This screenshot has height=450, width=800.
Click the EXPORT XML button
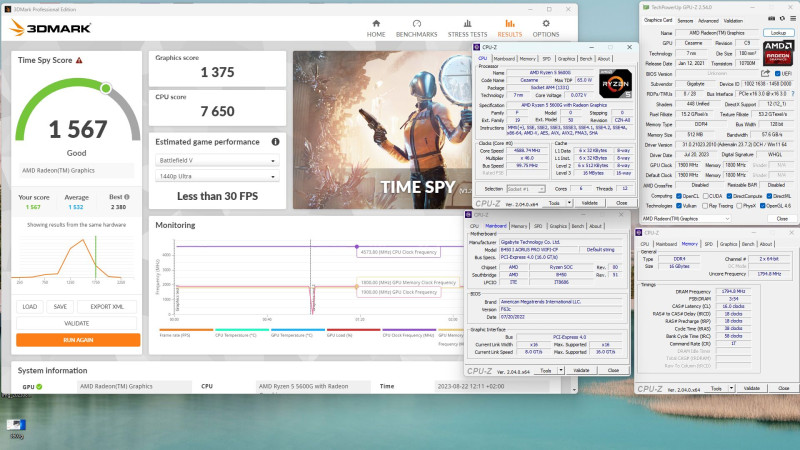(107, 307)
